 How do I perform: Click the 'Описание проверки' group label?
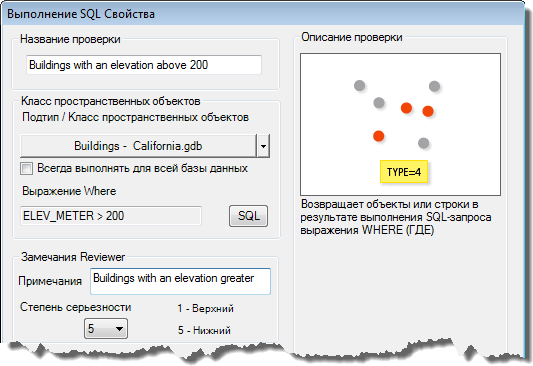tap(352, 37)
